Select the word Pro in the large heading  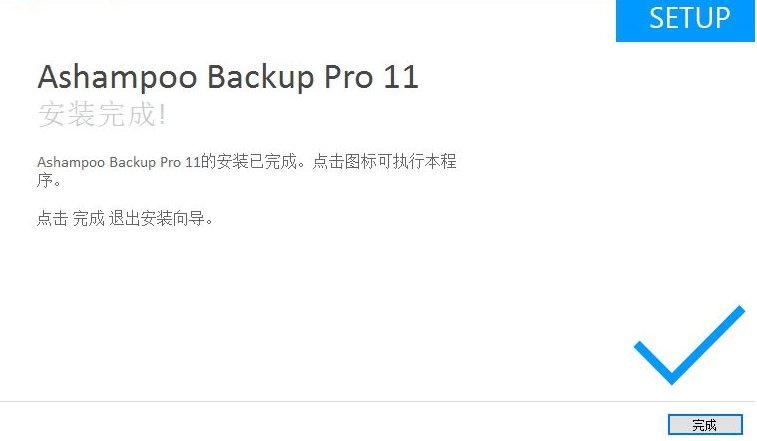click(348, 77)
